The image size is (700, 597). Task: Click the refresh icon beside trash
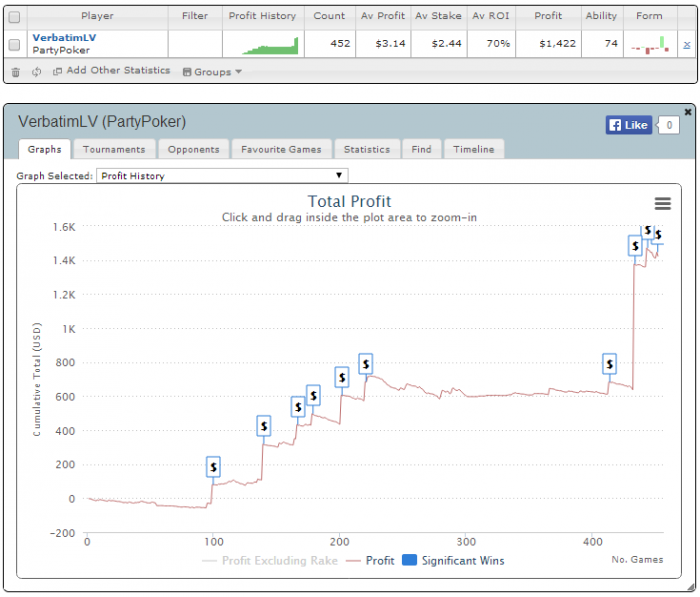37,71
